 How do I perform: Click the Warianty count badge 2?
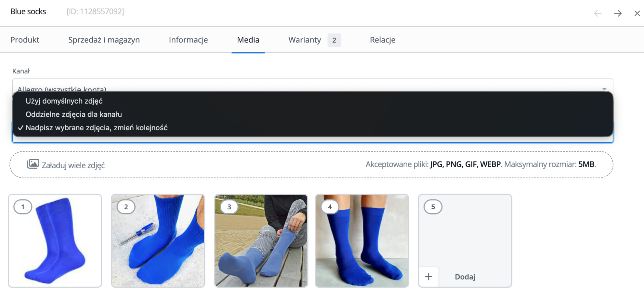(334, 40)
